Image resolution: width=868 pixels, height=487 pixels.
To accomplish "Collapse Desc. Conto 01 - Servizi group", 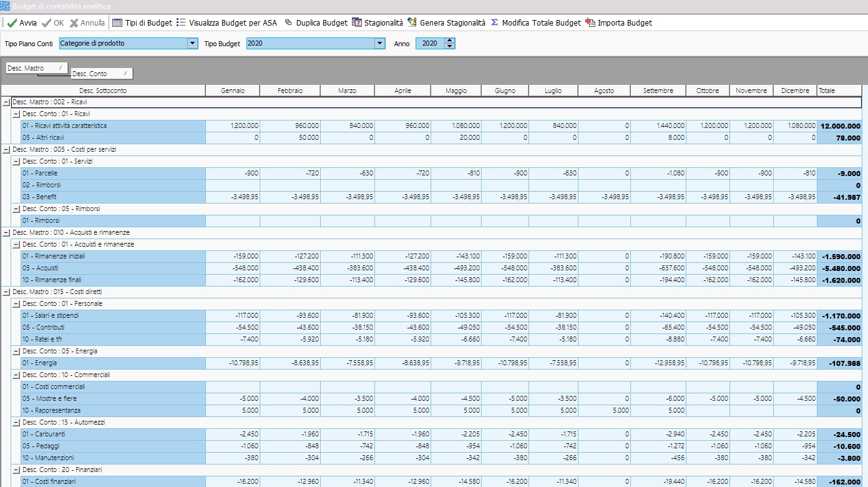I will tap(16, 161).
